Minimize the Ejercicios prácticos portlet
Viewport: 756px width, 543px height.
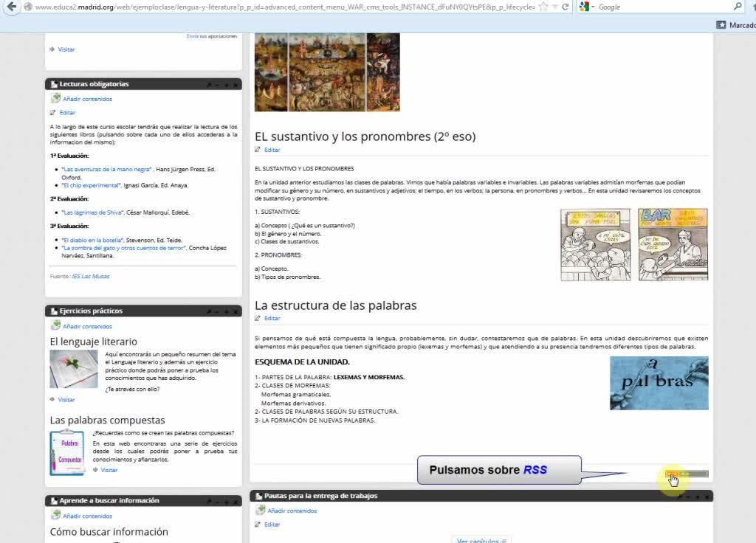click(218, 312)
